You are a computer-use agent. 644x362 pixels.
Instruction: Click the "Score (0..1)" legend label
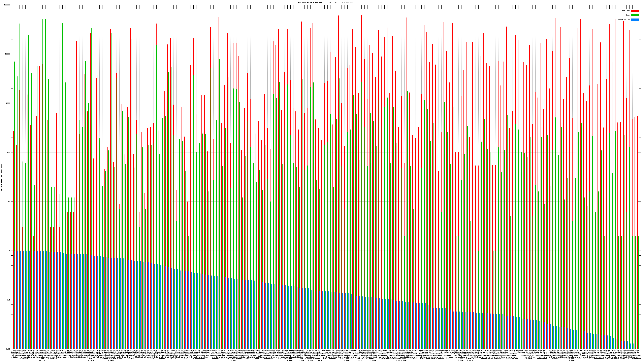tap(624, 20)
